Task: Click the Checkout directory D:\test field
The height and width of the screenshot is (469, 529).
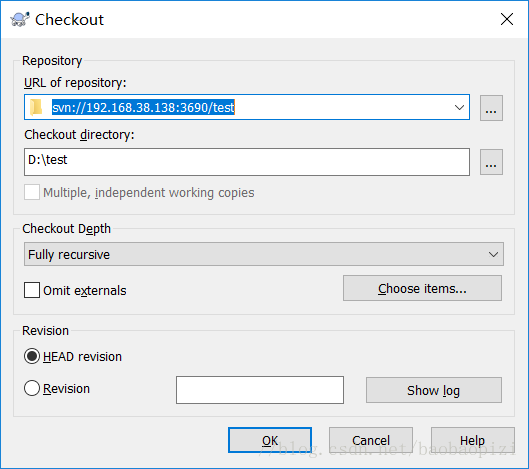Action: click(247, 162)
